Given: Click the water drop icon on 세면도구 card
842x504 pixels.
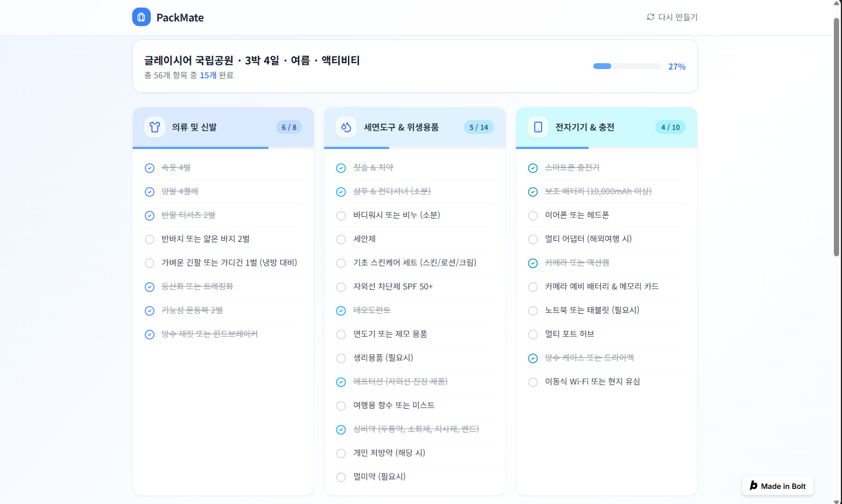Looking at the screenshot, I should [346, 127].
